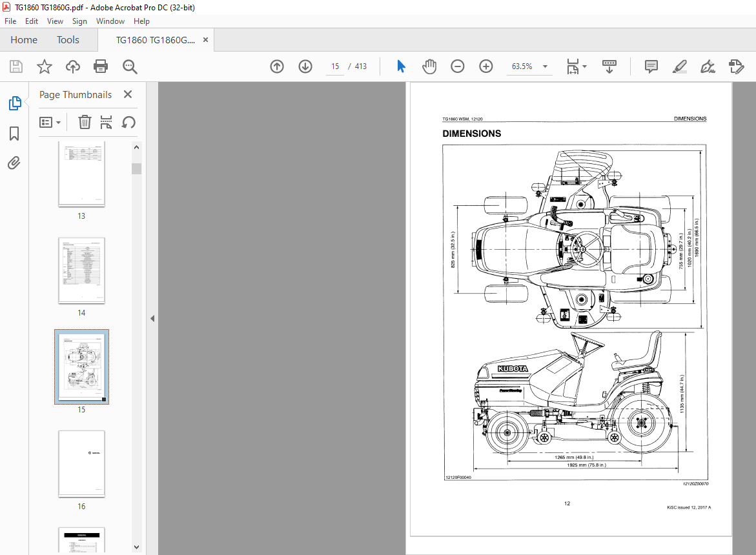Click the DIMENSIONS heading in document
The image size is (756, 555).
(x=471, y=134)
